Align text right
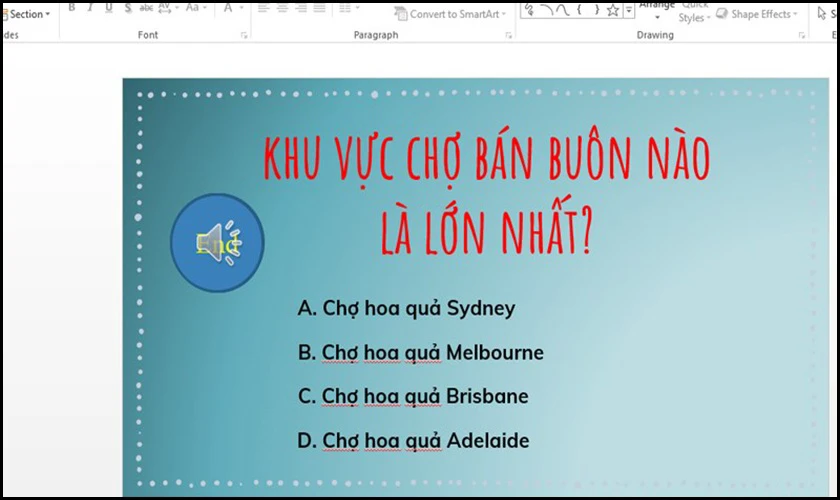The image size is (840, 500). click(x=301, y=8)
